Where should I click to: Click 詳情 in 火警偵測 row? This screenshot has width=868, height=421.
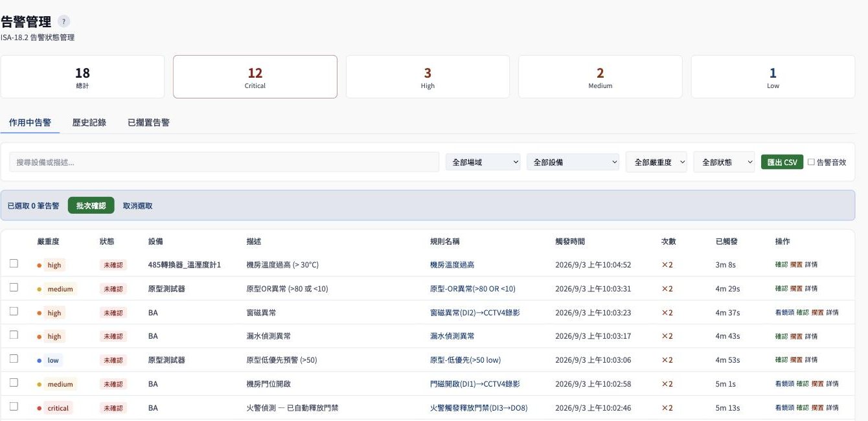click(832, 408)
